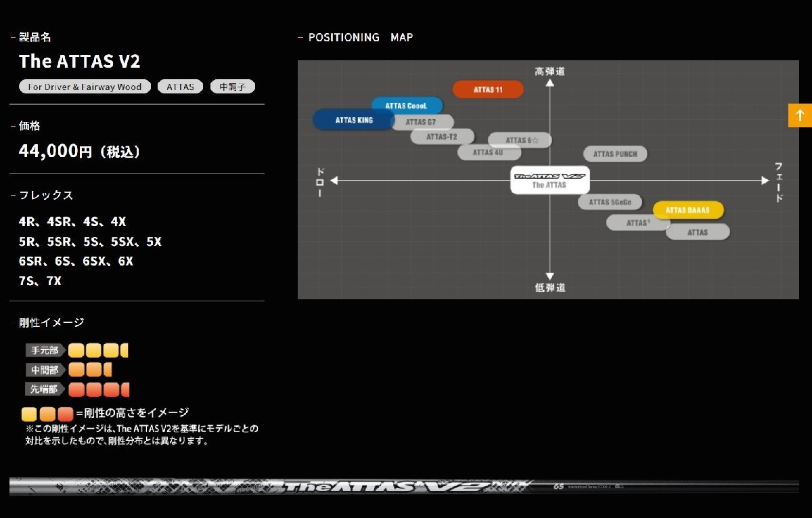The width and height of the screenshot is (812, 518).
Task: Click the 'POSITIONING MAP' heading
Action: point(361,37)
